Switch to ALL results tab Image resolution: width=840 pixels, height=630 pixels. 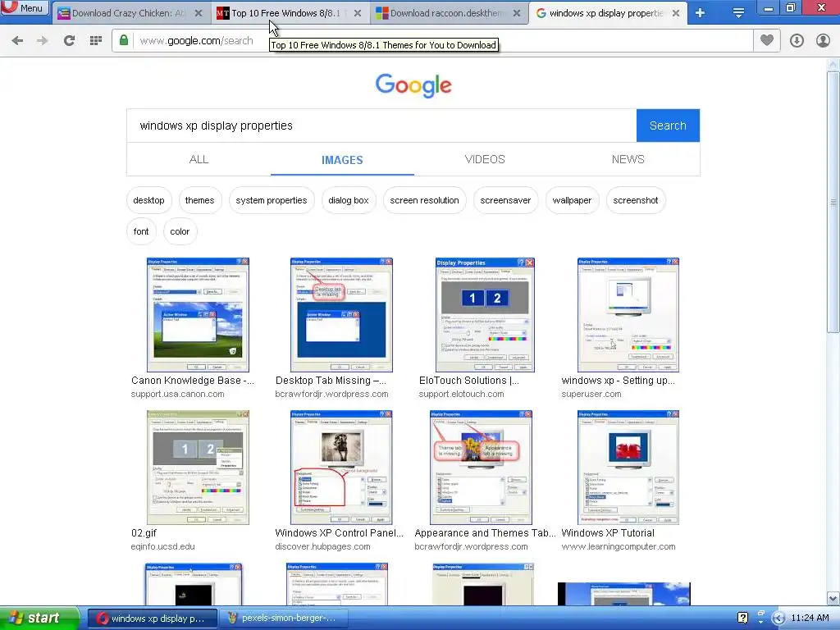(x=199, y=159)
